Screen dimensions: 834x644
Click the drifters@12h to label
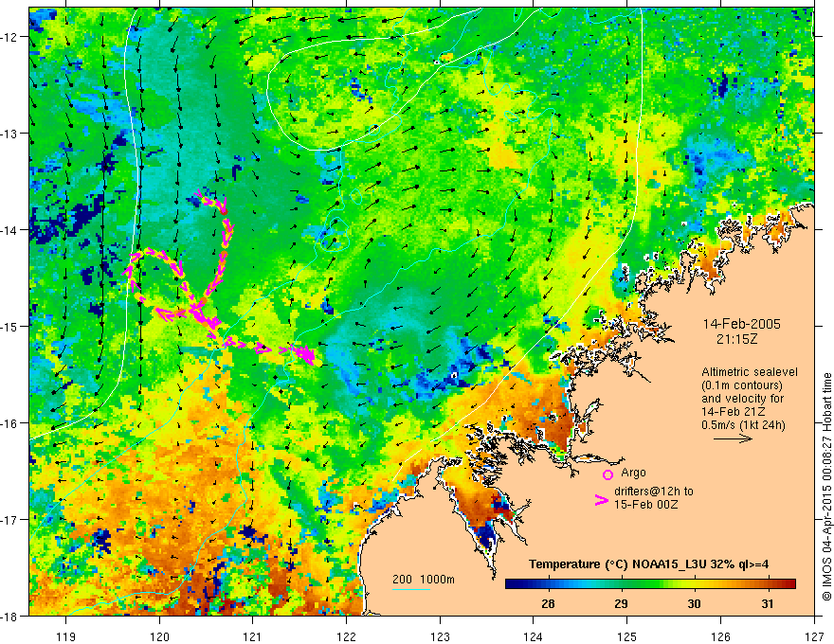click(x=654, y=492)
